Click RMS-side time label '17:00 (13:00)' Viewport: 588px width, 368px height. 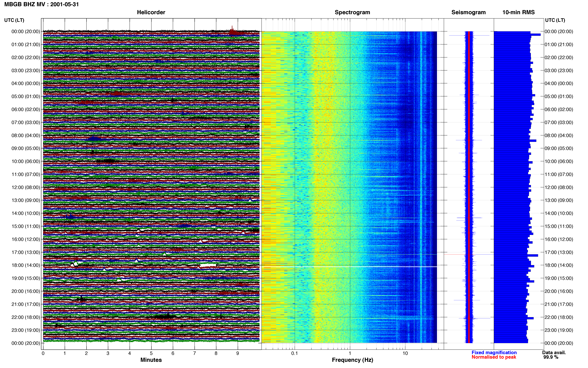(x=559, y=252)
